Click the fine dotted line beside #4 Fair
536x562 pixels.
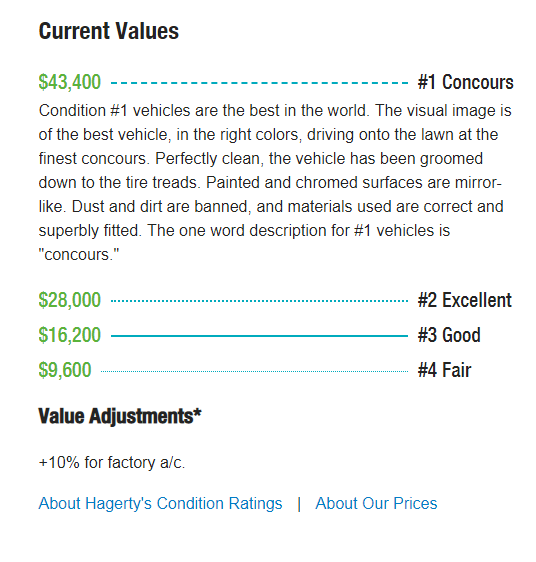point(255,371)
